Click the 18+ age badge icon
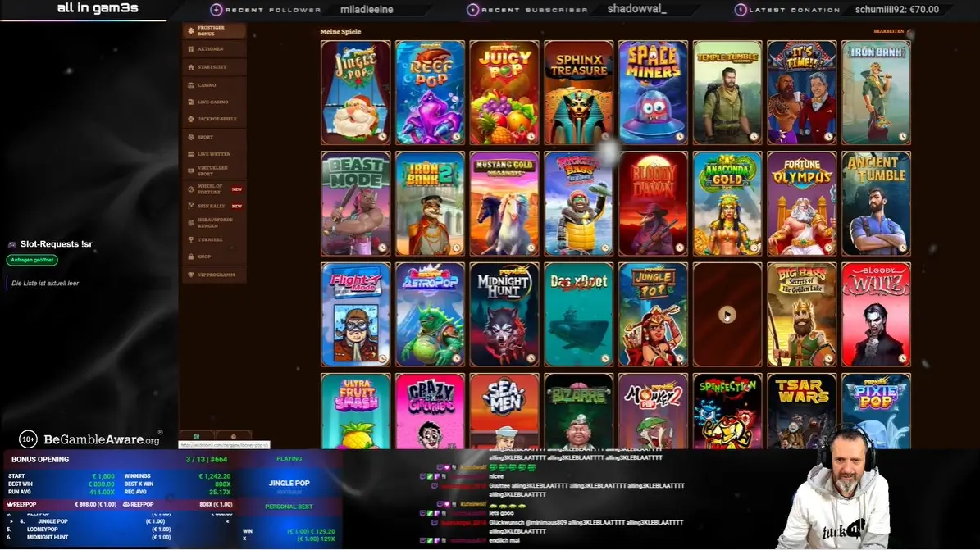980x550 pixels. pos(28,439)
